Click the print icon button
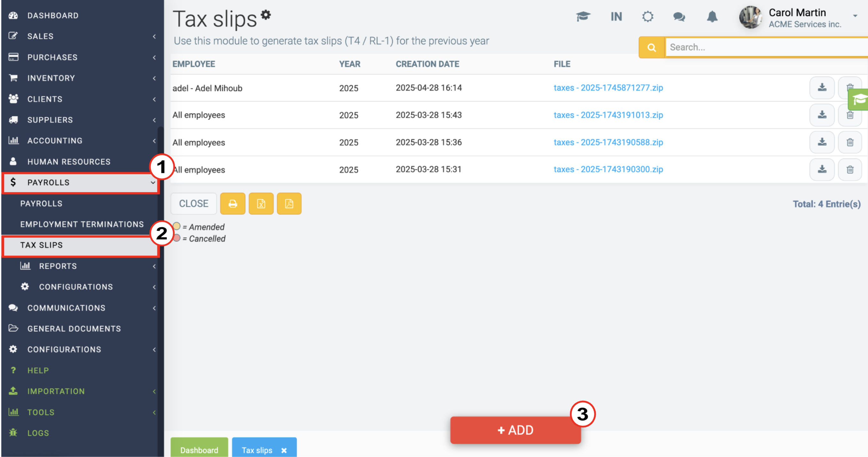This screenshot has width=868, height=457. pyautogui.click(x=233, y=204)
